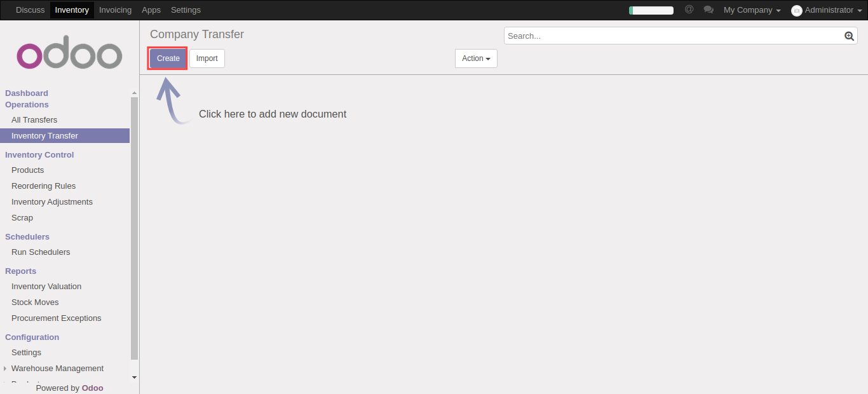Image resolution: width=868 pixels, height=394 pixels.
Task: Open the conversations chat icon
Action: click(709, 10)
